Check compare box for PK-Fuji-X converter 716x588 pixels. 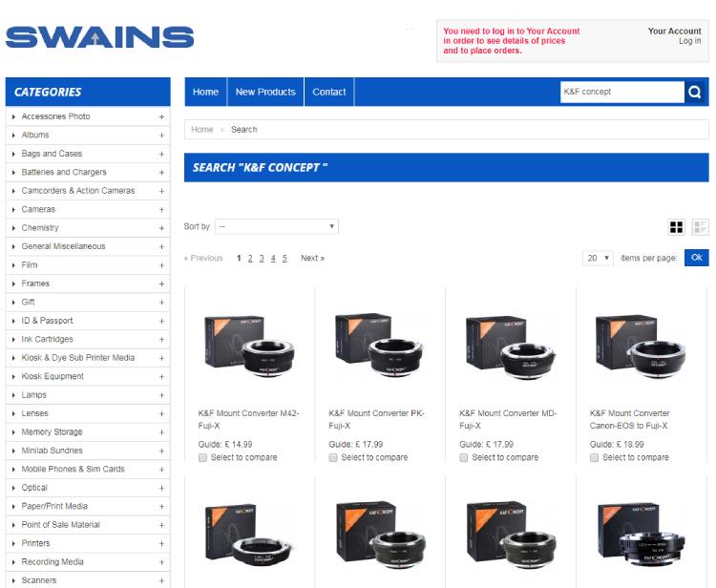coord(333,458)
